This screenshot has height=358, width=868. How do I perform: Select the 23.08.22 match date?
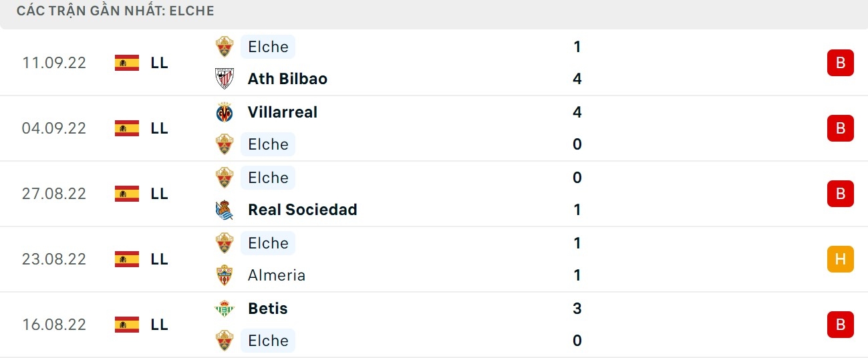point(54,259)
